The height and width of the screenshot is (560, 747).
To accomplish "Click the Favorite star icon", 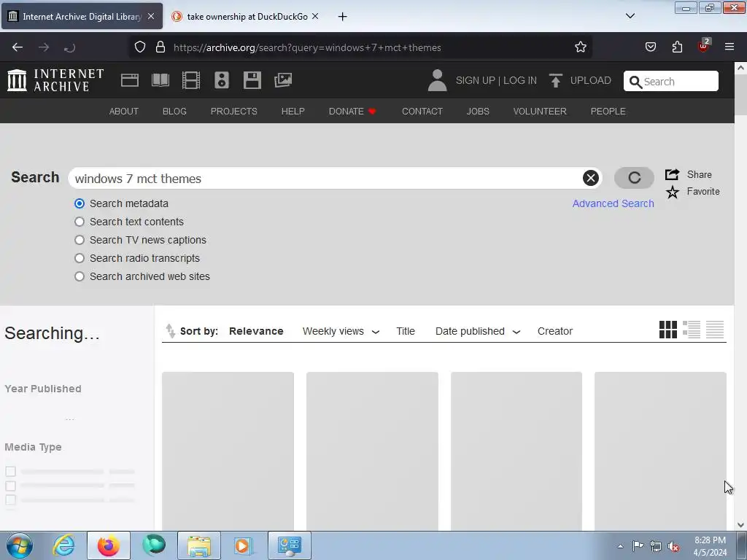I will pos(672,192).
